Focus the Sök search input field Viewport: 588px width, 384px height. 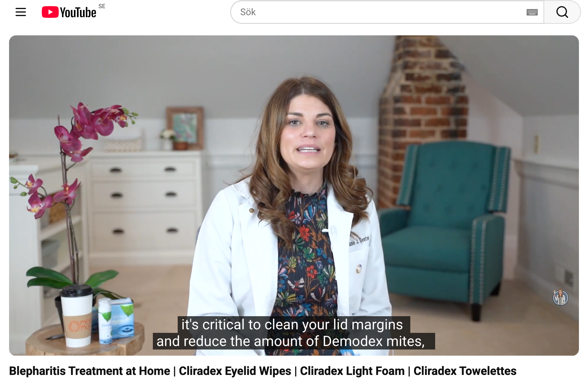380,12
